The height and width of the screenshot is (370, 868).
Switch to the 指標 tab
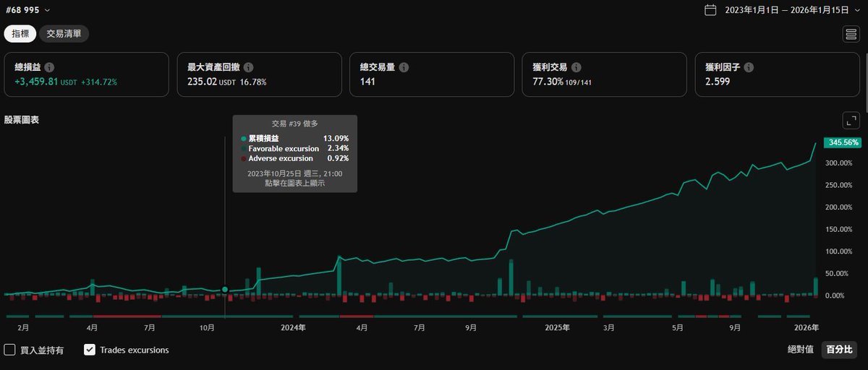[x=20, y=33]
